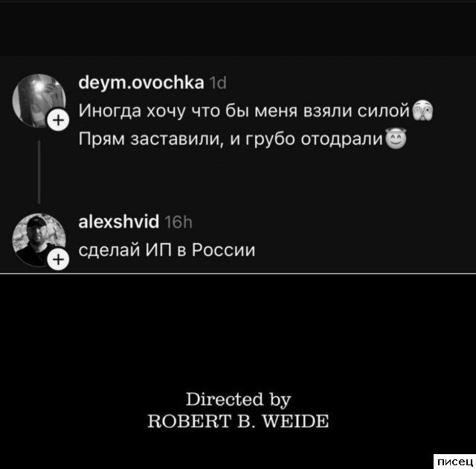Click the ROBERT B. WEIDE credit text

click(x=238, y=421)
